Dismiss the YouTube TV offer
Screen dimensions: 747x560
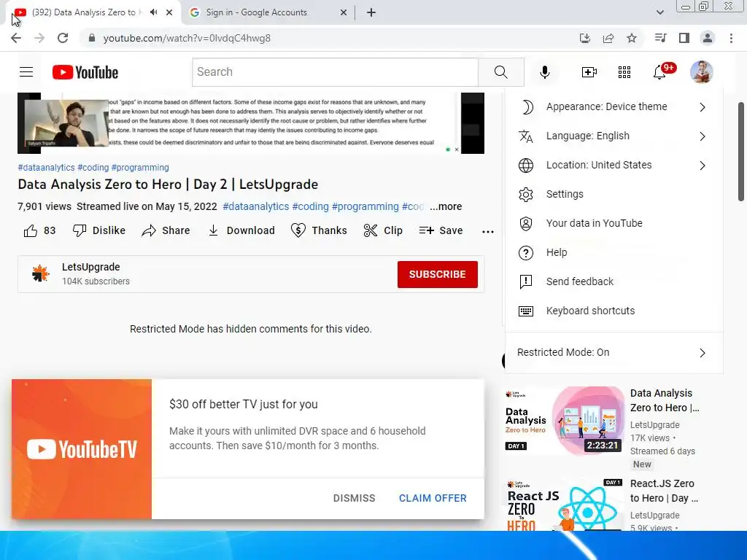[354, 498]
